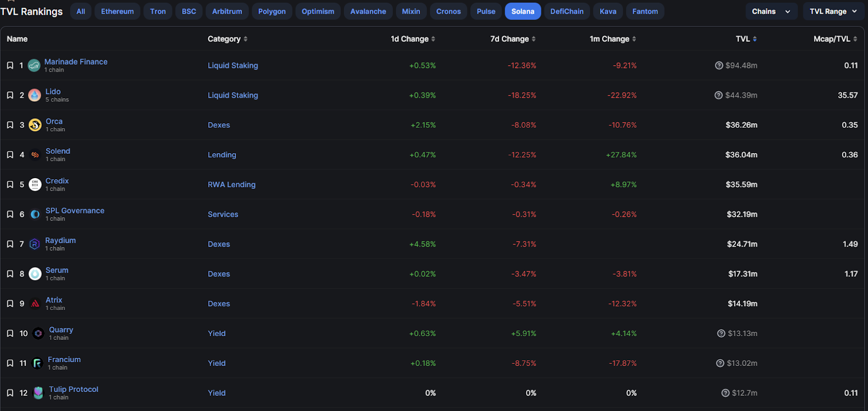Screen dimensions: 868x411
Task: Open Services category for SPL Governance
Action: pos(223,214)
